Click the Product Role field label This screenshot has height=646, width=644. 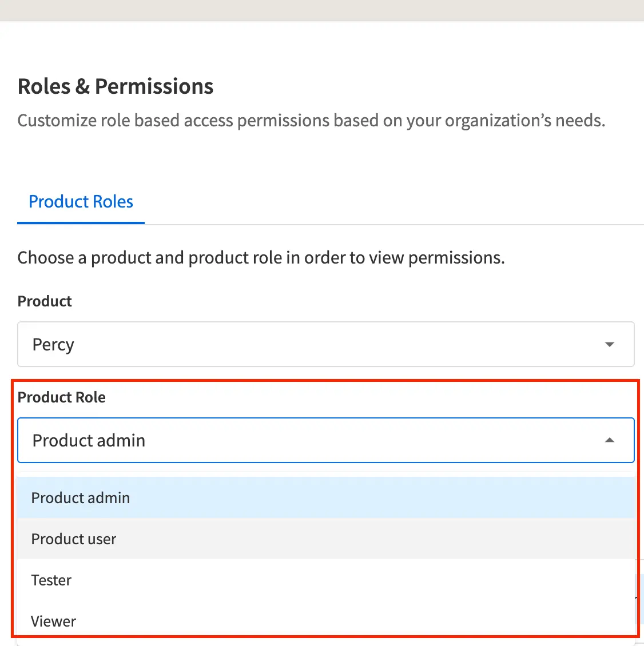pos(62,397)
